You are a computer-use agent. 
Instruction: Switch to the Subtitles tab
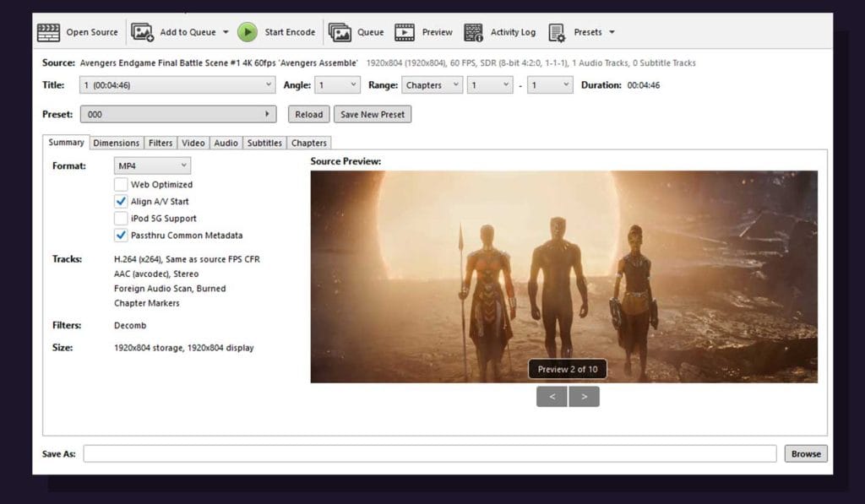(x=264, y=143)
